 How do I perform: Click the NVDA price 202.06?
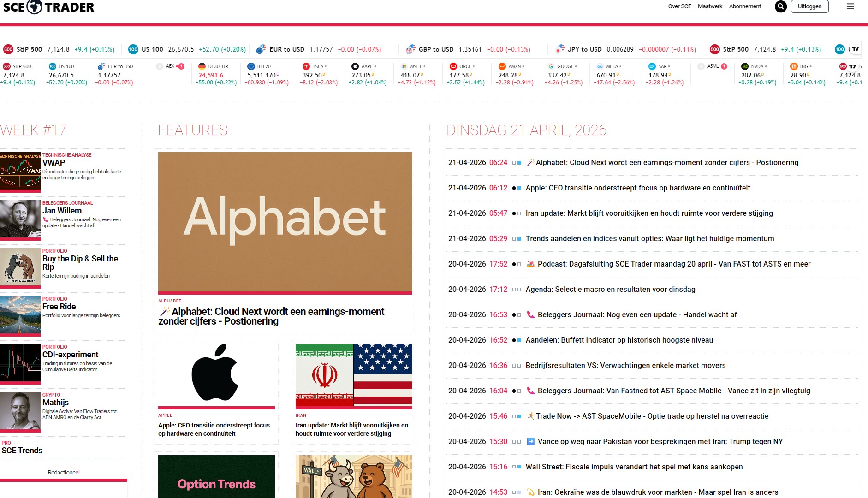[x=751, y=75]
